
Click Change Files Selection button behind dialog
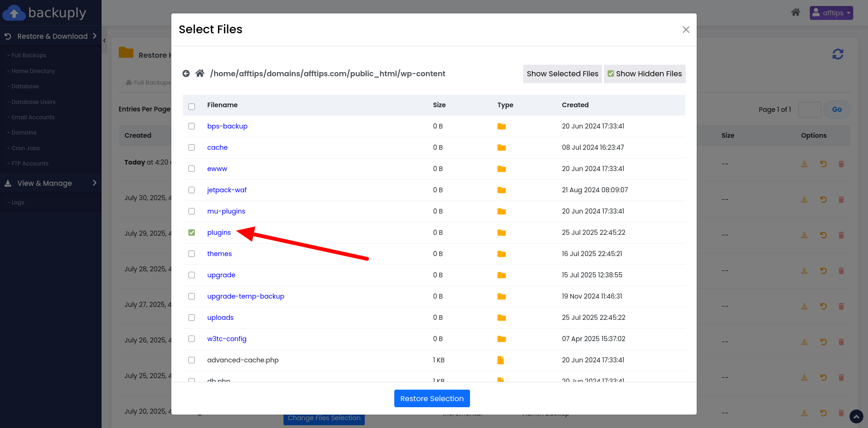click(324, 419)
